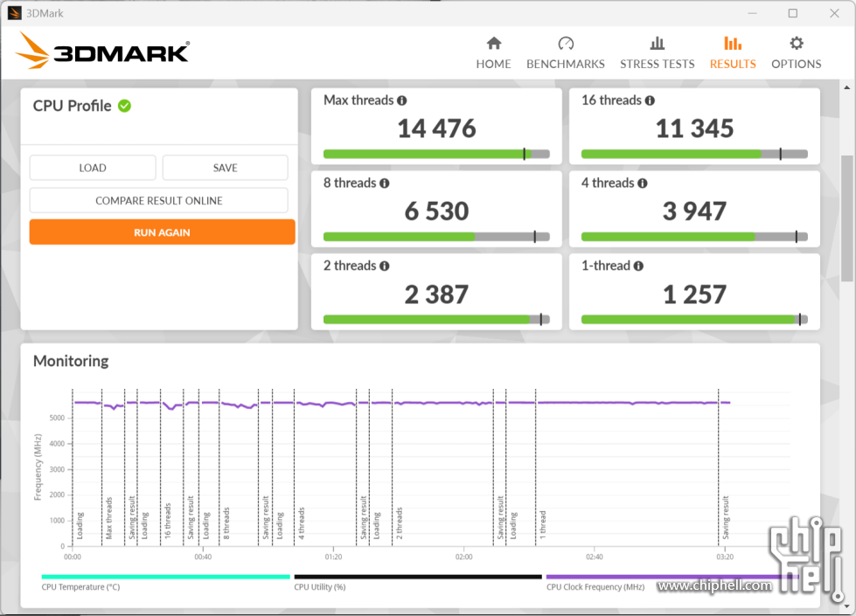Open info icon next to 16 threads
The image size is (856, 616).
pos(650,100)
